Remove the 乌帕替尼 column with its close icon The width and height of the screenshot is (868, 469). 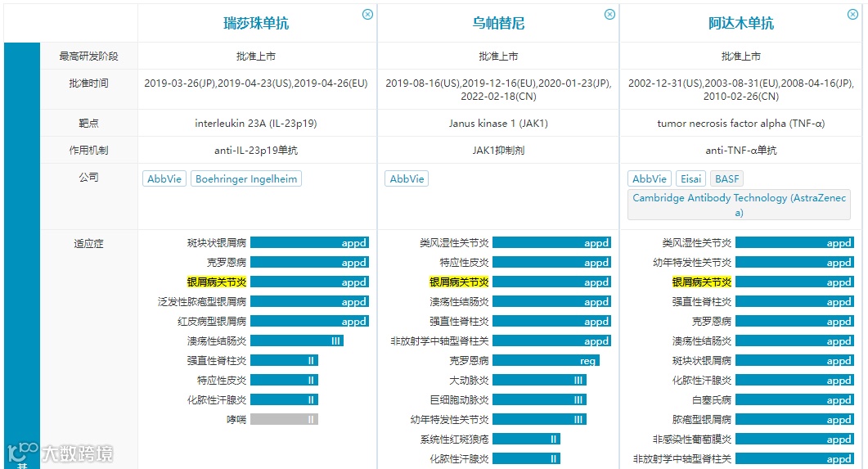[609, 15]
